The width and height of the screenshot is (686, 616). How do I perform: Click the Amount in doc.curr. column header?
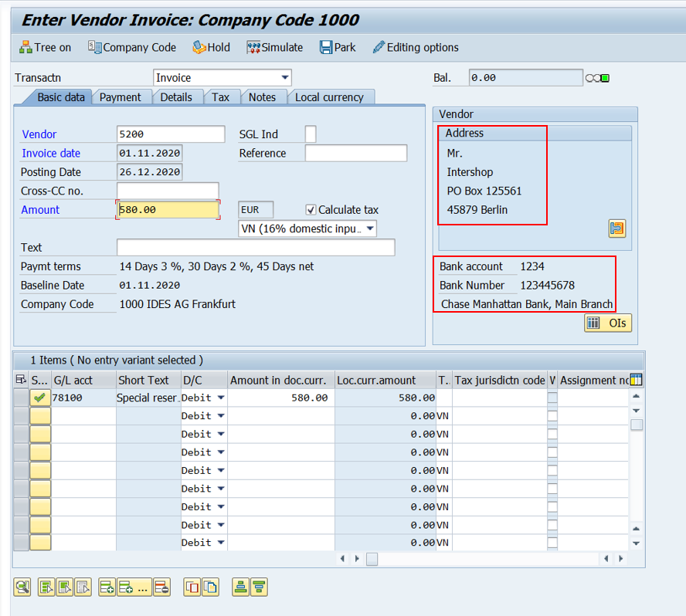(x=281, y=380)
